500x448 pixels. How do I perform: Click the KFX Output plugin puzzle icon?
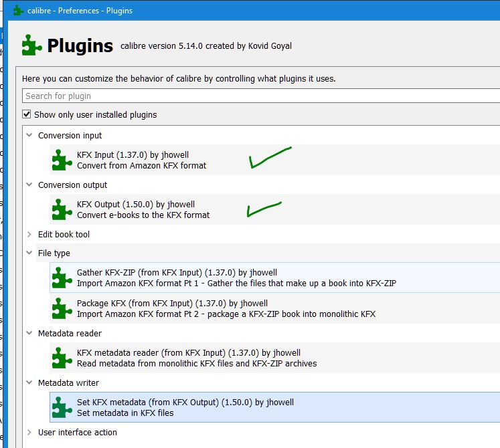62,209
